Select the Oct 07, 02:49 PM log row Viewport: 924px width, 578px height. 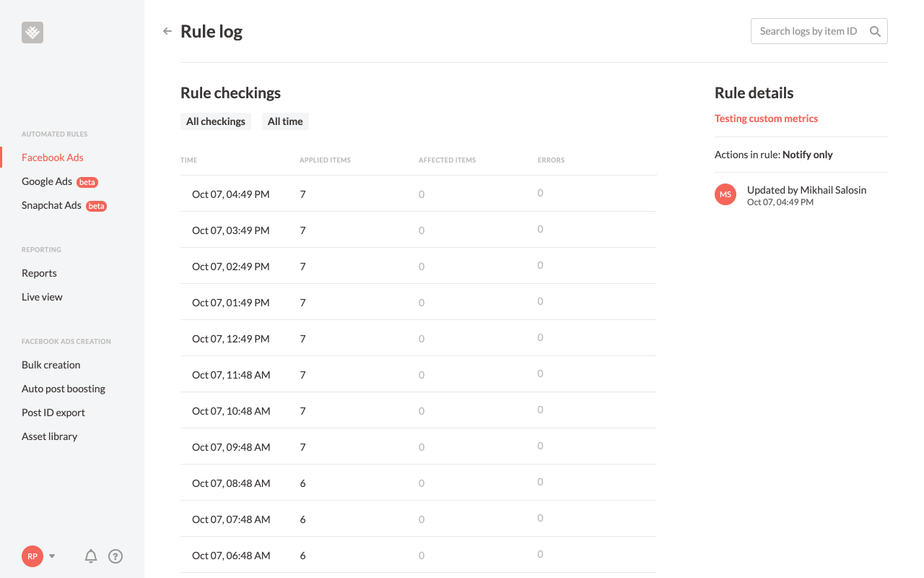419,266
